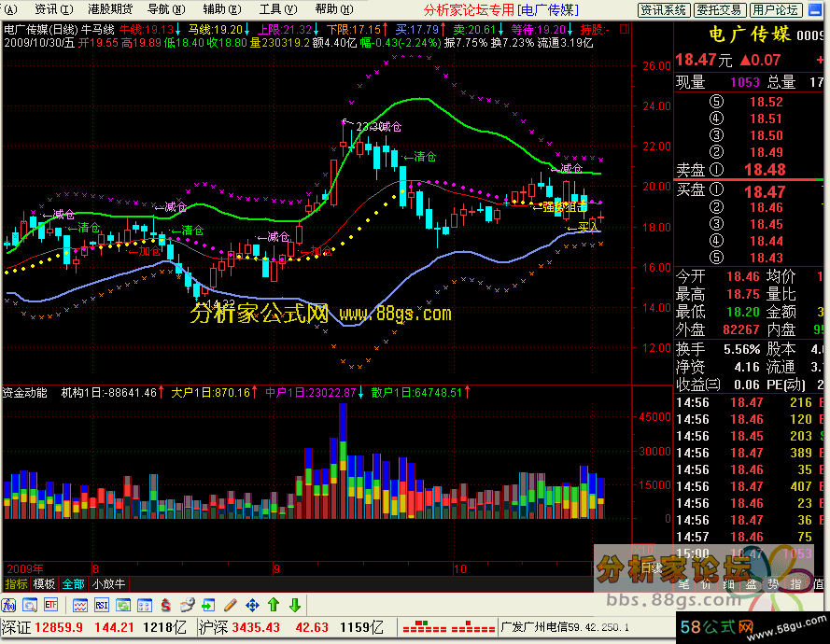The image size is (830, 644).
Task: Click the 换手 value 5.56%
Action: click(741, 349)
